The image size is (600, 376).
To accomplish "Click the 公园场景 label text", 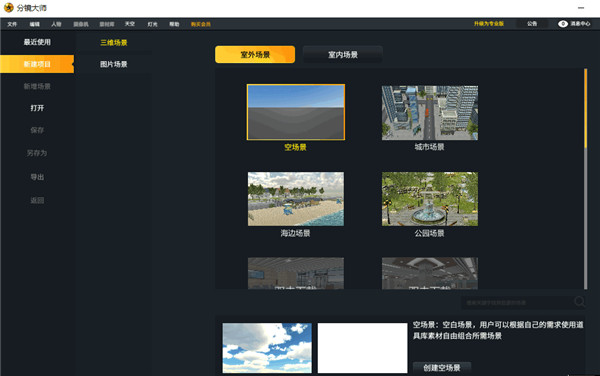I will [x=429, y=233].
